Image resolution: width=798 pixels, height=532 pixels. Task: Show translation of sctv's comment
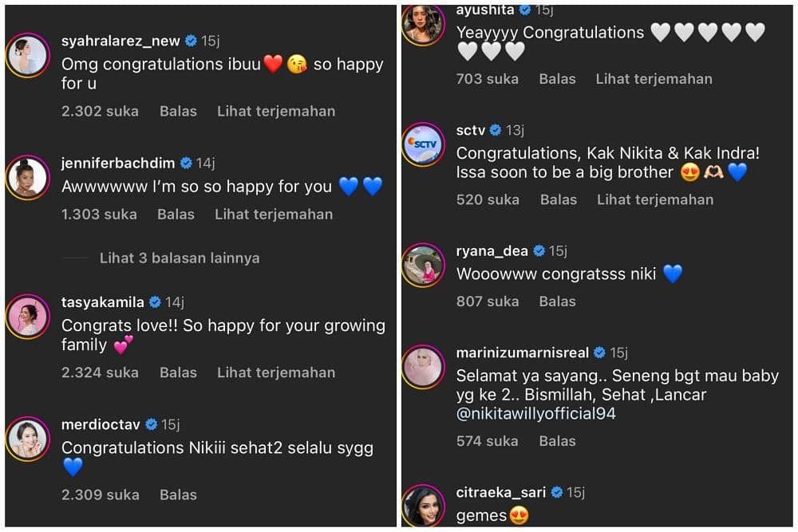pos(655,200)
